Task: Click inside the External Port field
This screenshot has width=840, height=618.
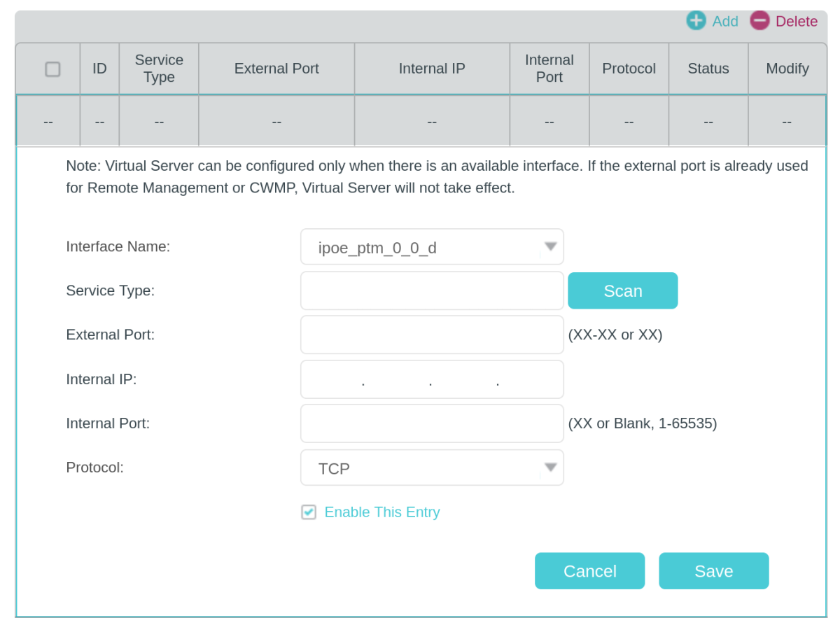Action: point(432,335)
